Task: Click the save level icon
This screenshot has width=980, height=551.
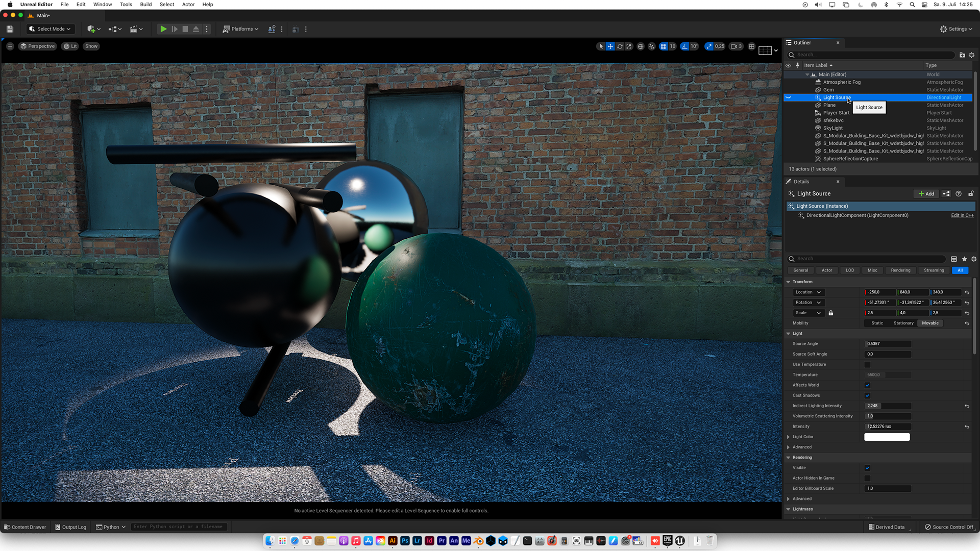Action: pos(10,29)
